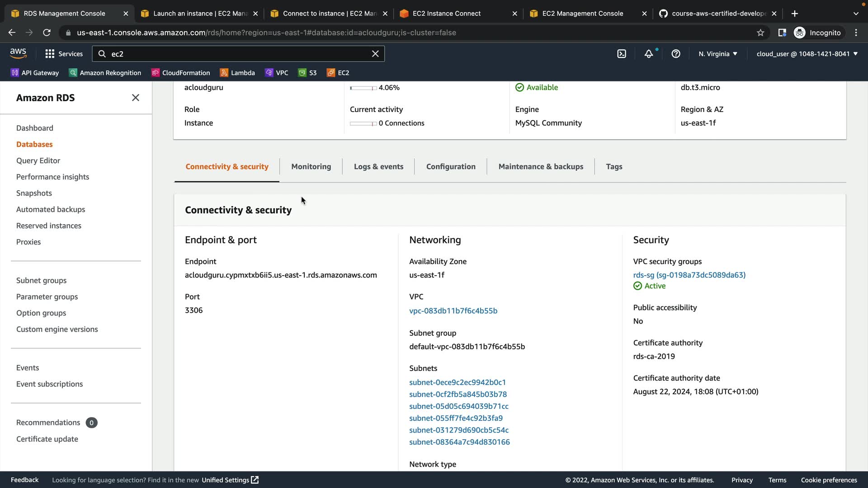The image size is (868, 488).
Task: Open AWS CloudShell icon in header
Action: click(622, 54)
